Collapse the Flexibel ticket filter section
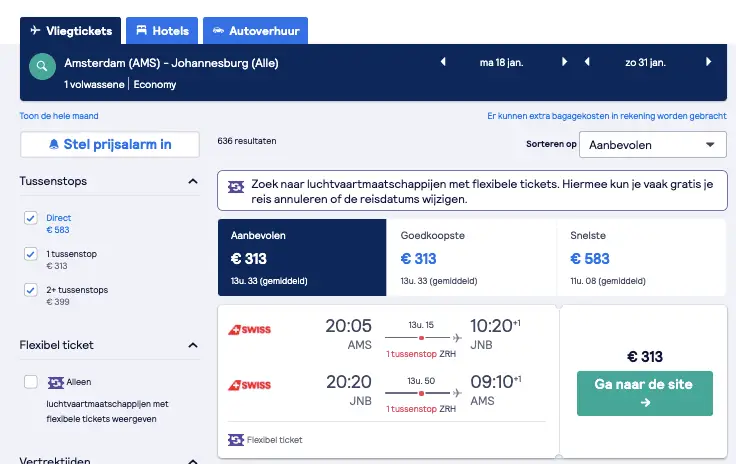736x464 pixels. click(x=193, y=345)
